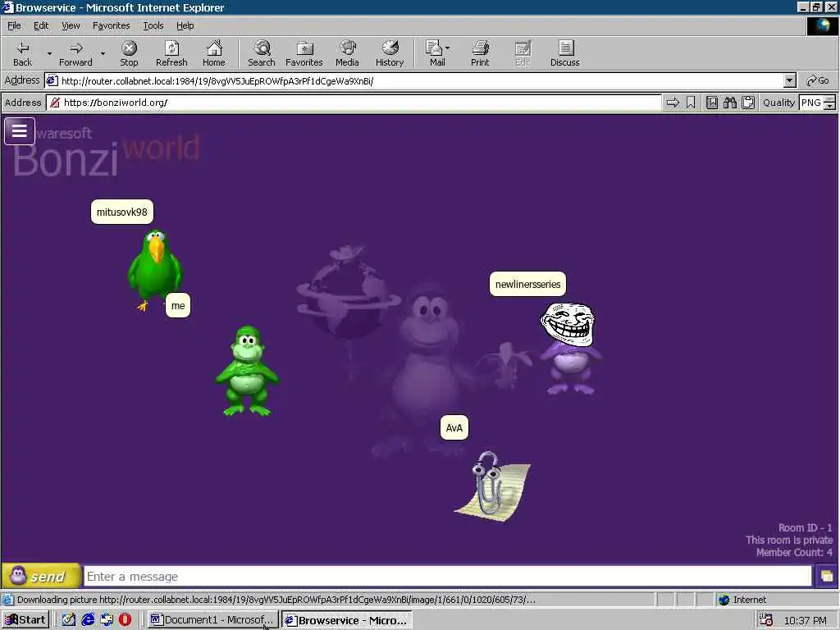This screenshot has width=840, height=630.
Task: Stop the page from loading
Action: pyautogui.click(x=129, y=53)
